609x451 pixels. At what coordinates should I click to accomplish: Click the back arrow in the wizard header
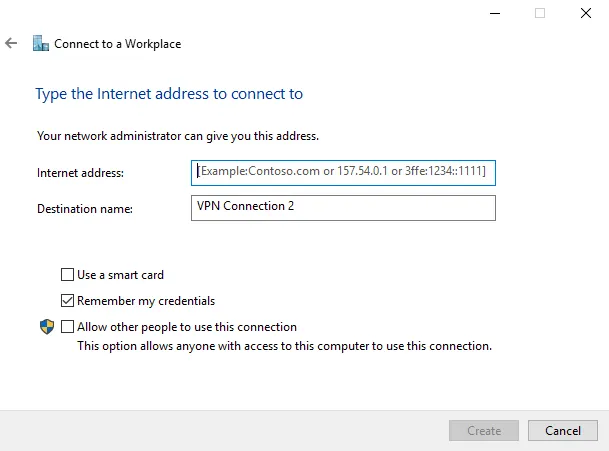(11, 44)
